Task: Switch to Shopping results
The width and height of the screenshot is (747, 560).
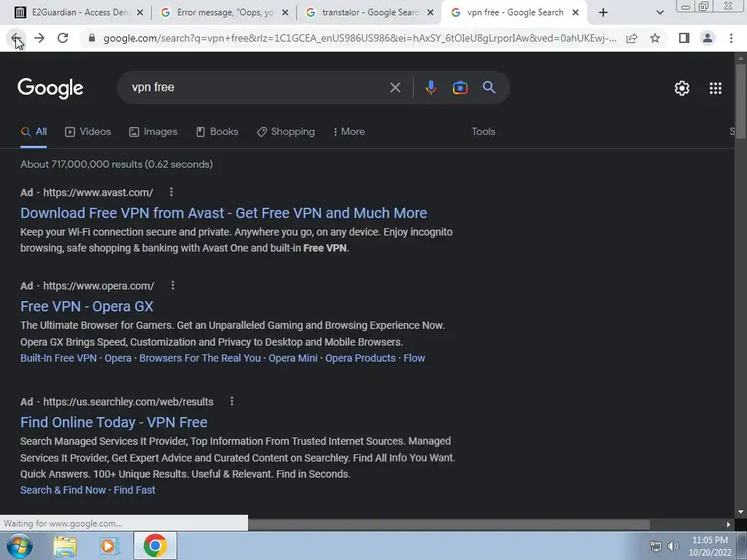Action: [x=286, y=132]
